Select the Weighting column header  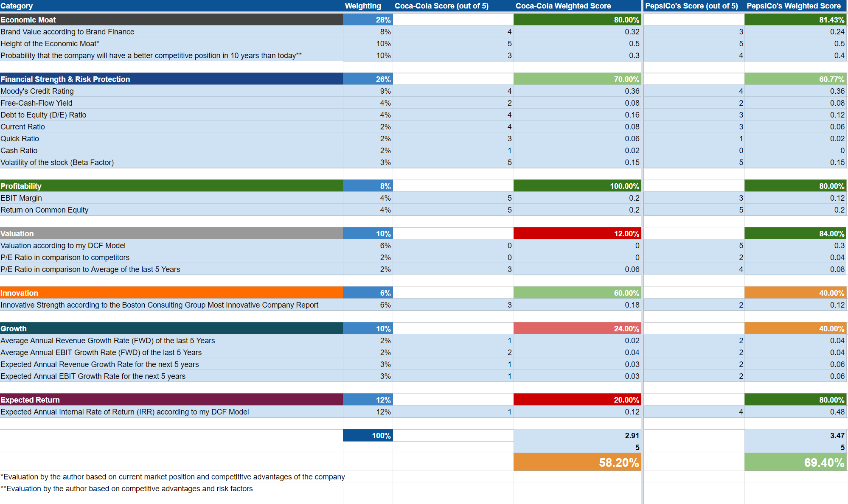(x=368, y=6)
